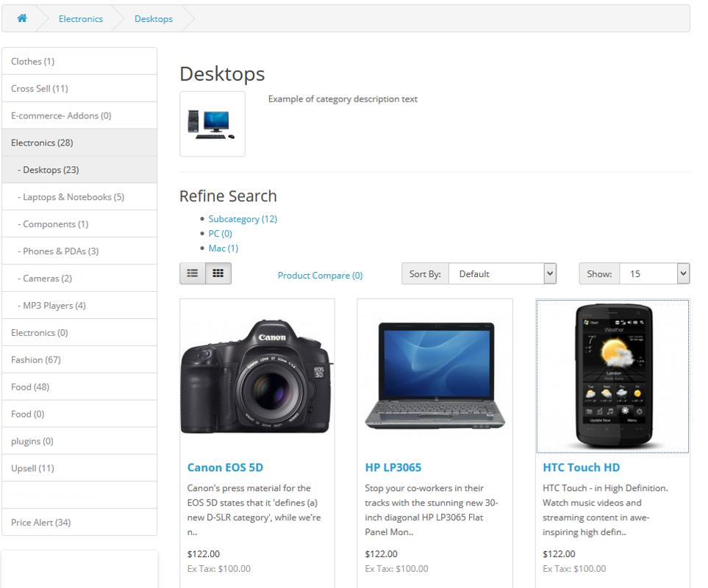Select Desktops (23) subcategory
708x588 pixels.
tap(79, 170)
